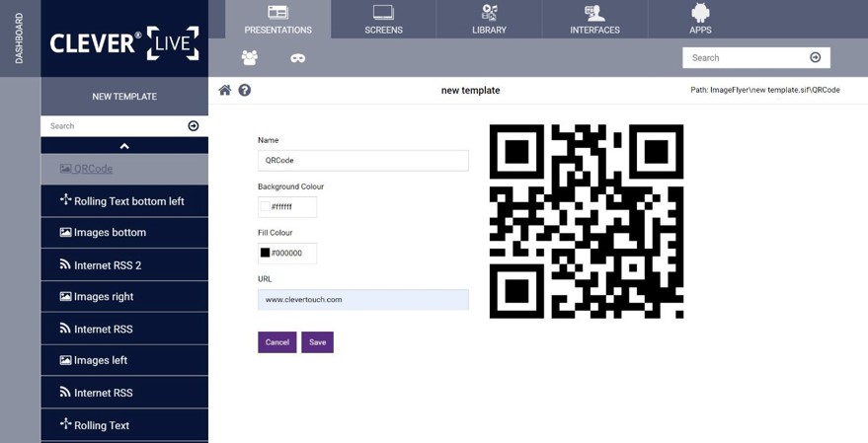This screenshot has height=443, width=868.
Task: Select the Images bottom item
Action: click(x=124, y=233)
